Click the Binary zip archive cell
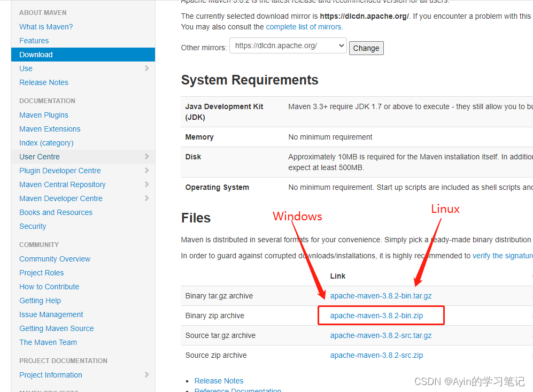The width and height of the screenshot is (533, 392). click(214, 316)
